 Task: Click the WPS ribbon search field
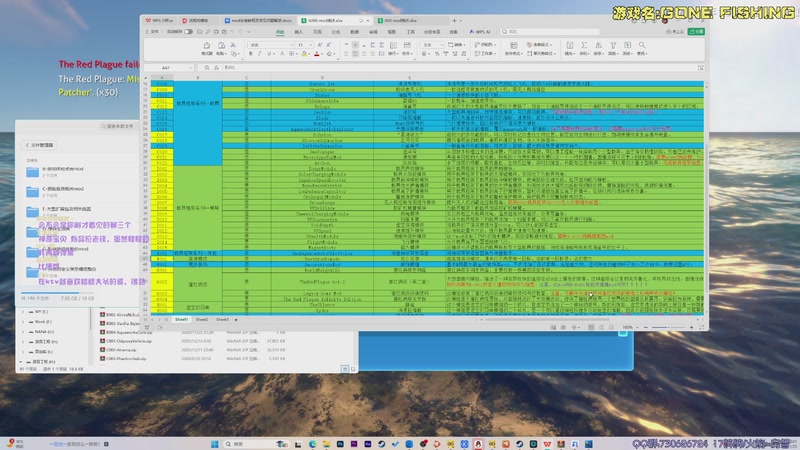(x=549, y=32)
